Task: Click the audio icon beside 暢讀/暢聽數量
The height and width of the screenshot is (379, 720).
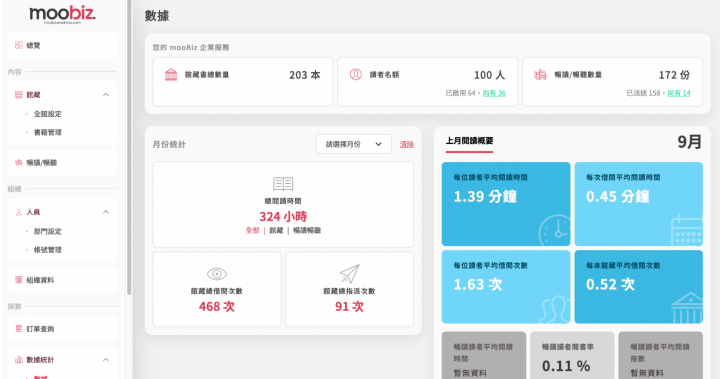Action: (540, 74)
